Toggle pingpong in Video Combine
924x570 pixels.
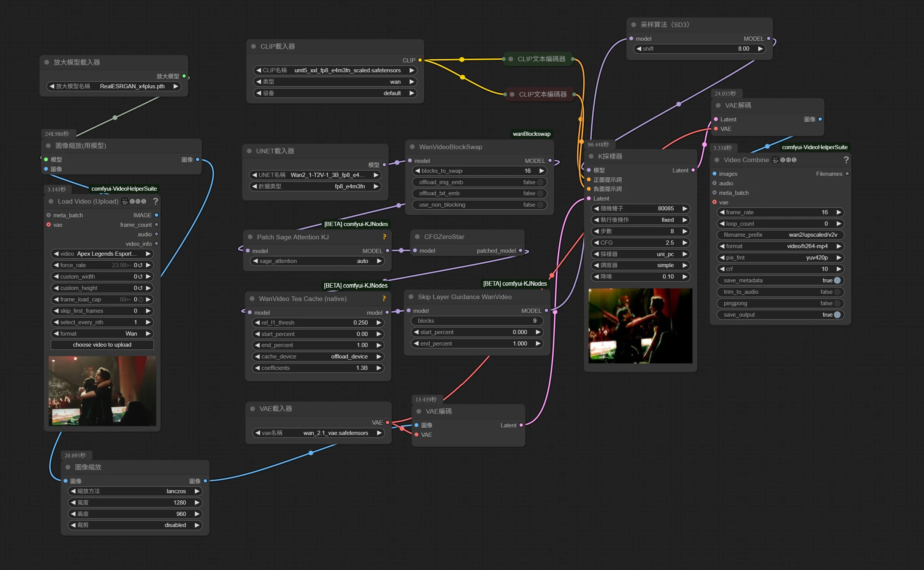point(780,303)
